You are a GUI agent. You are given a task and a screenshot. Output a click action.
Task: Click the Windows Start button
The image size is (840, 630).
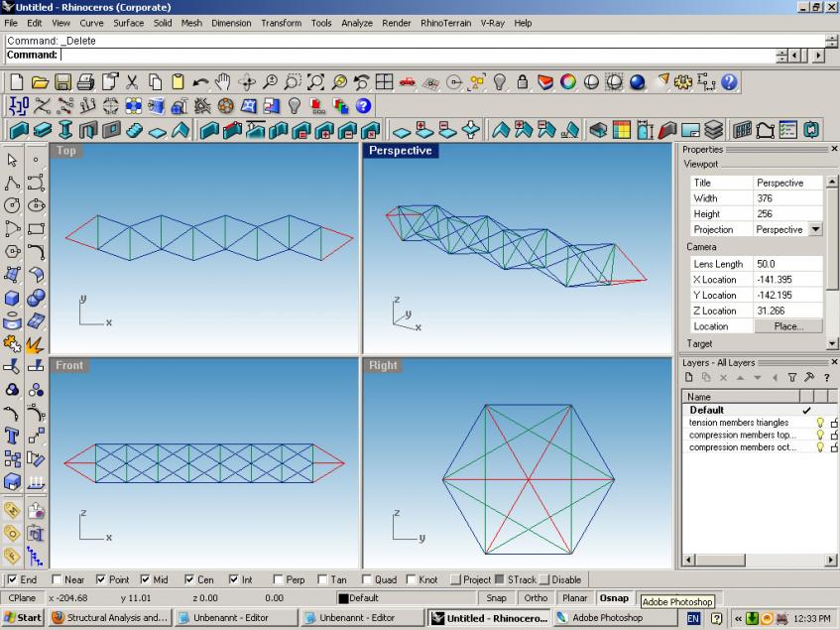pos(23,618)
